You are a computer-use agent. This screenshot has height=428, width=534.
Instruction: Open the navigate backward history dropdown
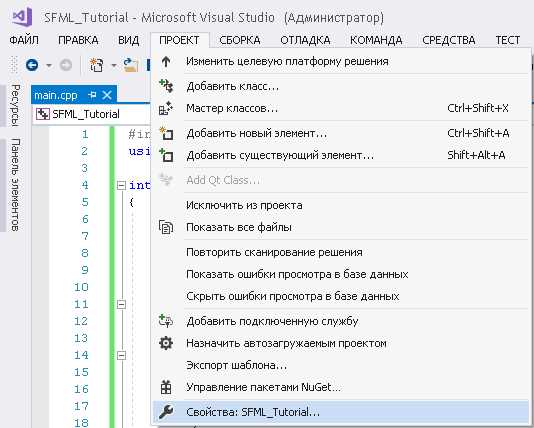49,65
